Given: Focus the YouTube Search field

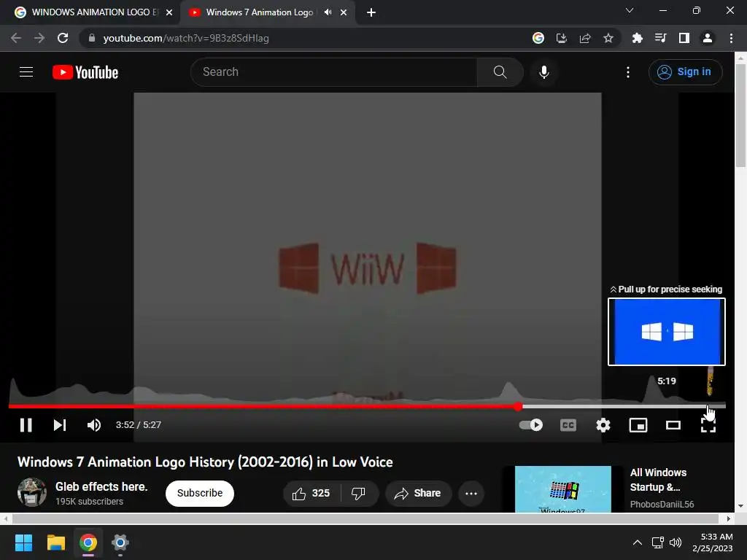Looking at the screenshot, I should (x=333, y=72).
